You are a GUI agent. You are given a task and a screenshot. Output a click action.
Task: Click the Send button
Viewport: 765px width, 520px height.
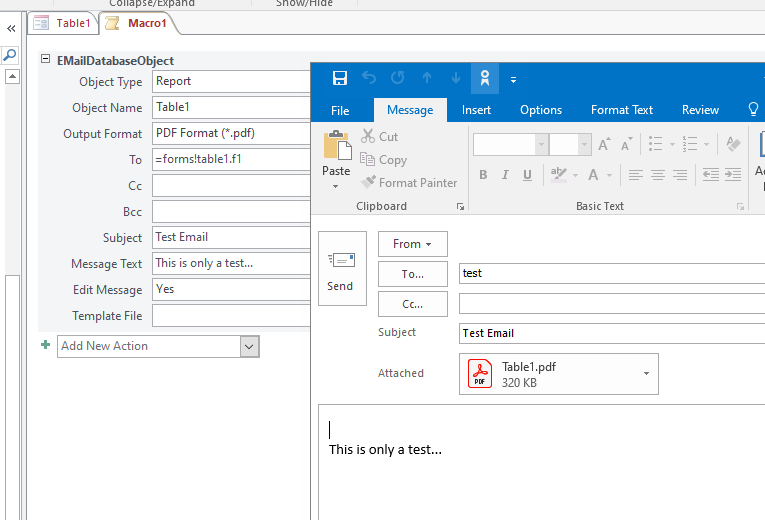(342, 269)
